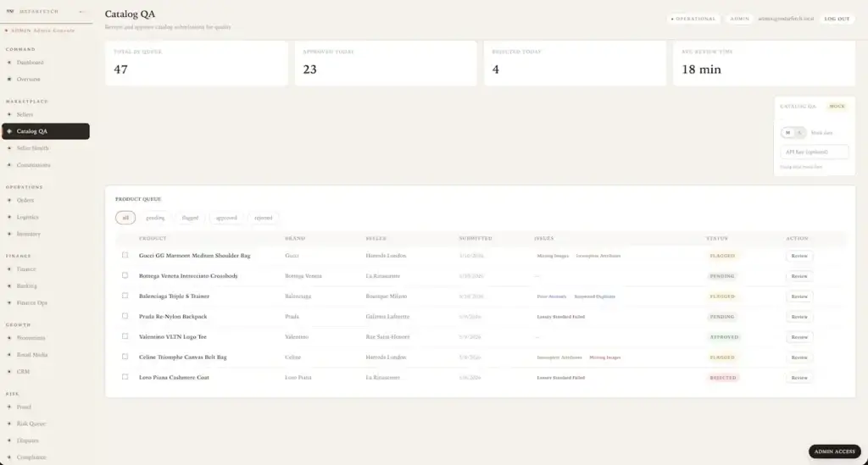Review the Bottega Veneta Intrecciato Crossbody
The width and height of the screenshot is (868, 465).
799,276
